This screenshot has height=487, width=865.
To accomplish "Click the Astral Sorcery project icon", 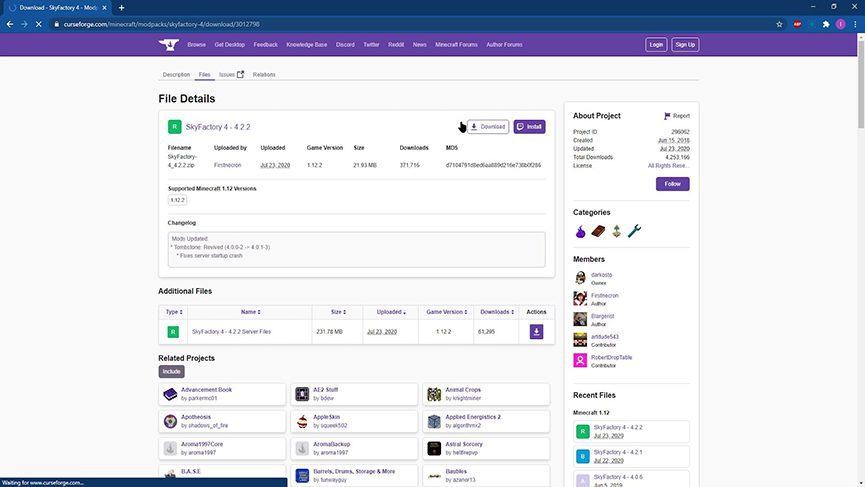I will (x=434, y=448).
